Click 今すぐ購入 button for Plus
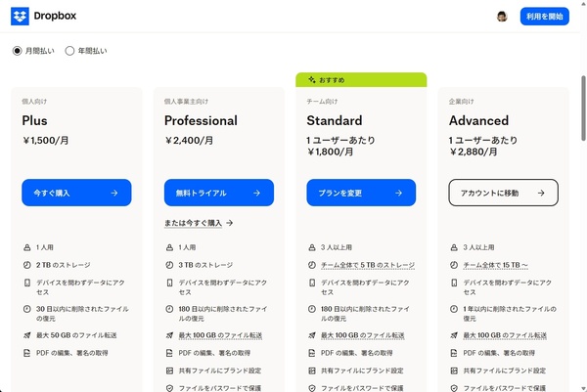This screenshot has width=587, height=392. pyautogui.click(x=76, y=193)
